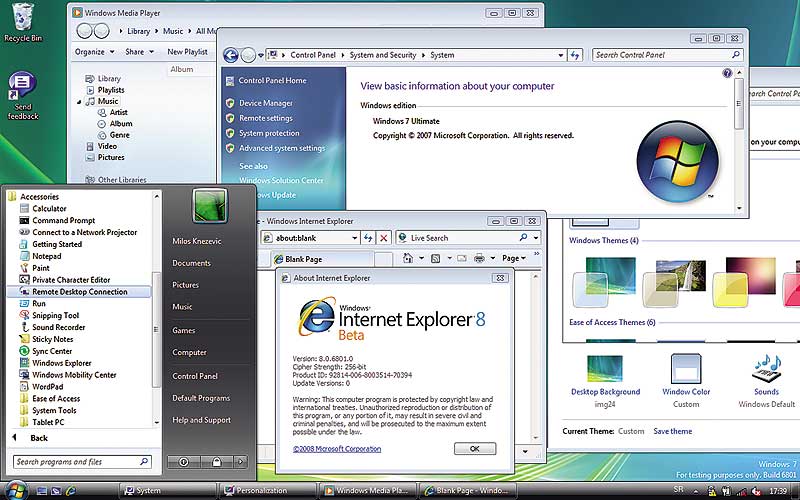This screenshot has width=800, height=500.
Task: Click Back in Start menu programs list
Action: tap(39, 438)
